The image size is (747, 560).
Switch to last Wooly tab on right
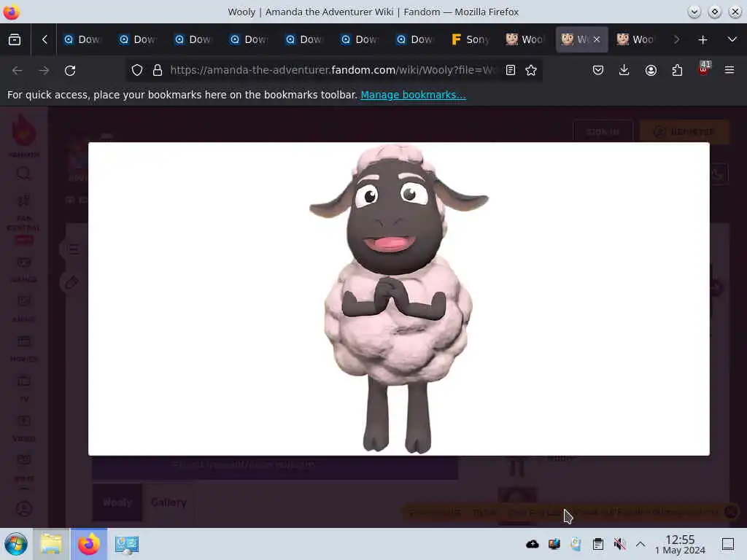pos(635,39)
